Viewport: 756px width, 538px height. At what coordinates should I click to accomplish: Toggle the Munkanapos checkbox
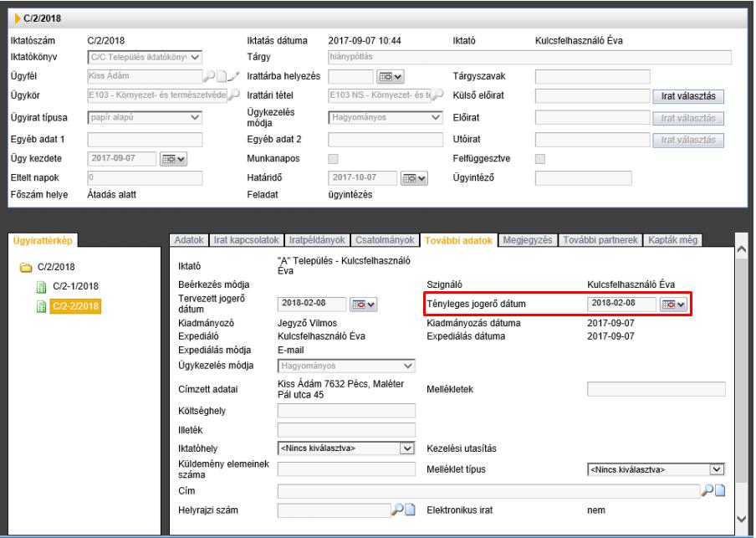point(333,159)
